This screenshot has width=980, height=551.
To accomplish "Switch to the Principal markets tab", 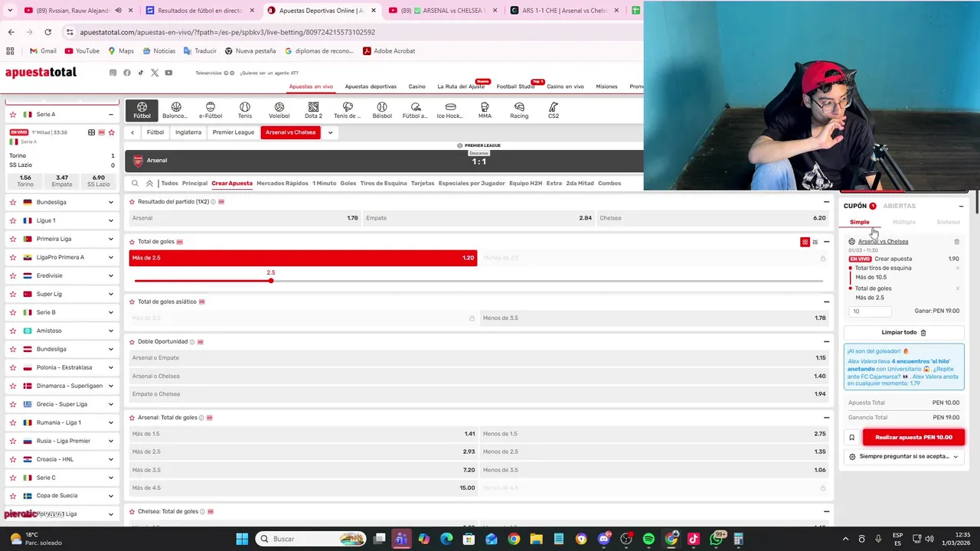I will [x=194, y=184].
